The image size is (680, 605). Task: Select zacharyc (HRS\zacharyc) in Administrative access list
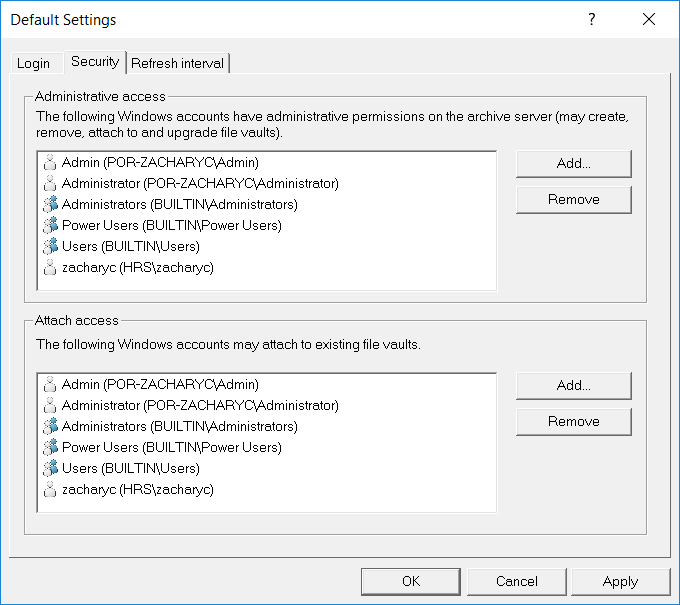pos(138,268)
